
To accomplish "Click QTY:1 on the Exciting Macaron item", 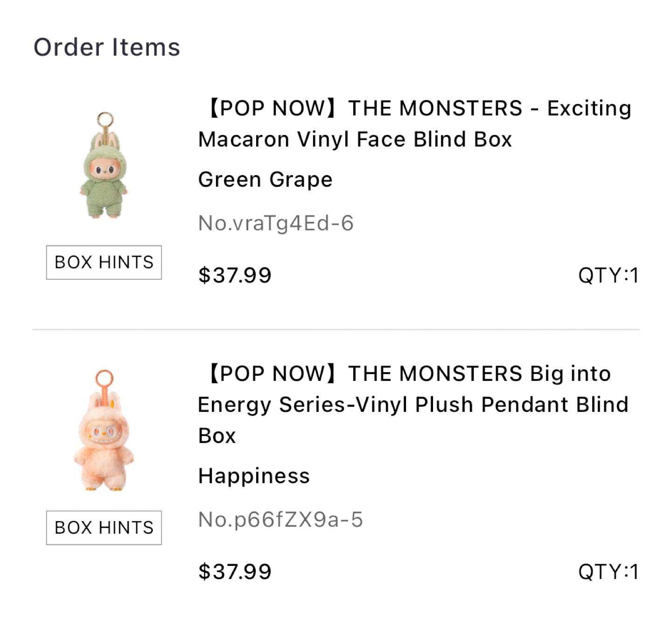I will click(608, 275).
